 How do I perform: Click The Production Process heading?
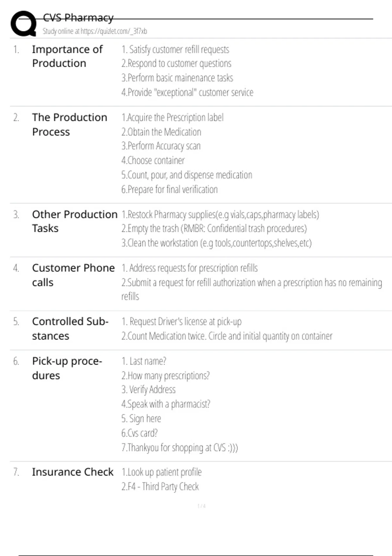click(x=70, y=124)
